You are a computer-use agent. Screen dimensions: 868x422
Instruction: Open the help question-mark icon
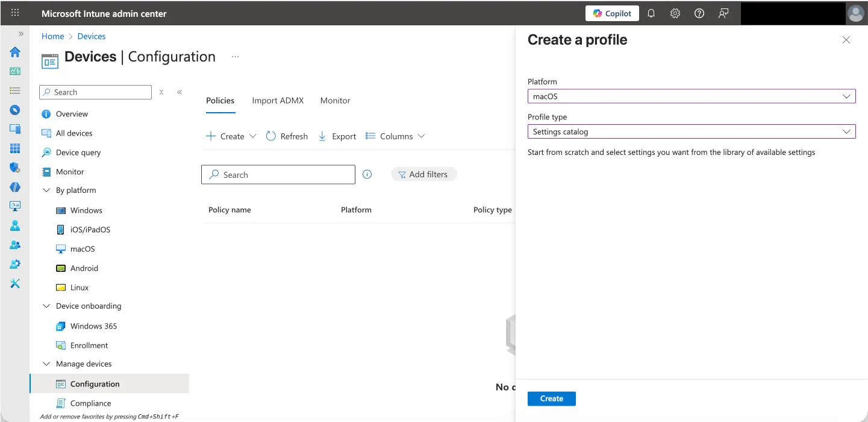[699, 13]
